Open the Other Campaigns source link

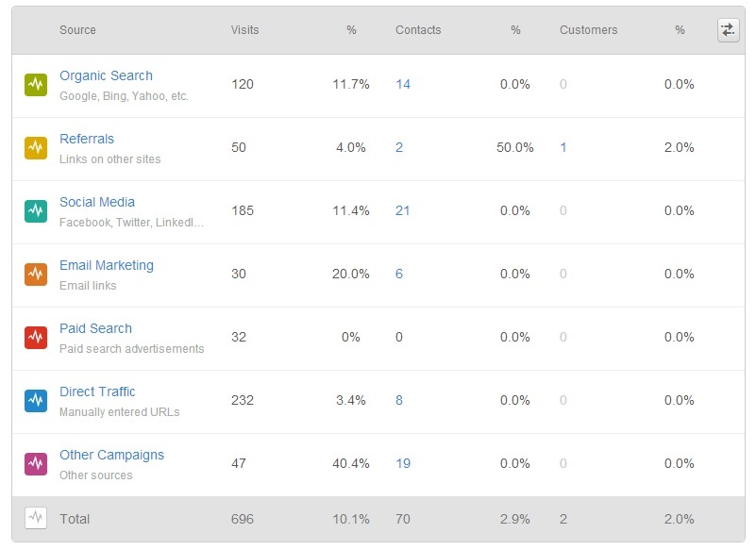point(112,455)
